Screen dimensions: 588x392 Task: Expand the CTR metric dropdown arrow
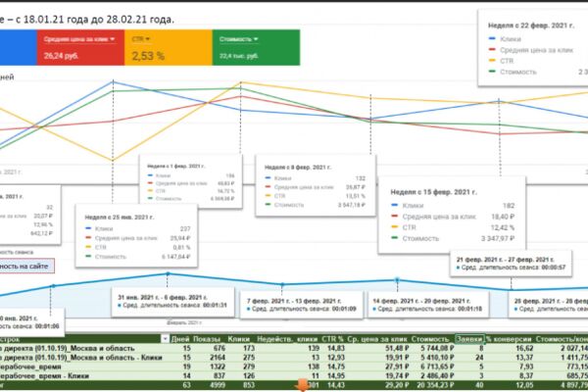tap(148, 39)
